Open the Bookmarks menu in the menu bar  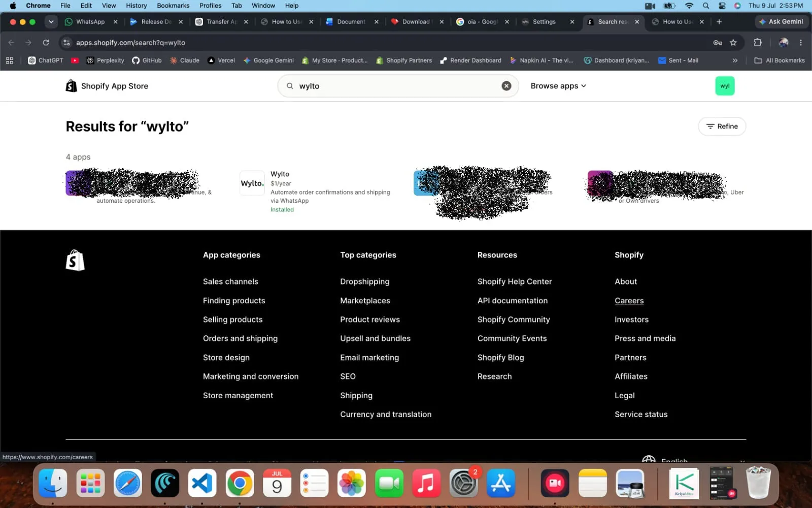(x=173, y=6)
